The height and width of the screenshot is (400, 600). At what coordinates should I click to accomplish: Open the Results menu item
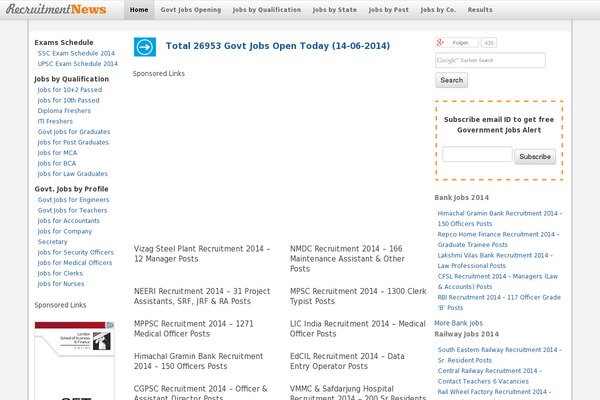480,10
